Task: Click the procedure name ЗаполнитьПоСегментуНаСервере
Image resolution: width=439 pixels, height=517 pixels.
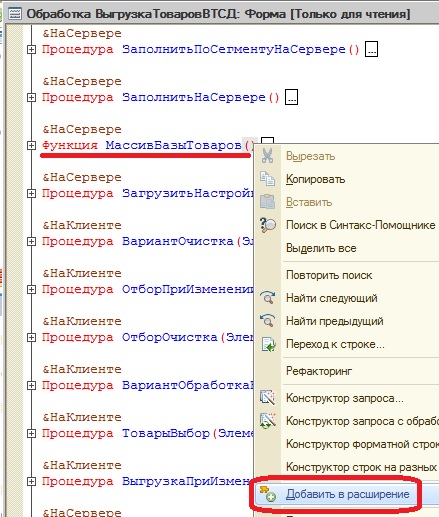Action: [234, 49]
